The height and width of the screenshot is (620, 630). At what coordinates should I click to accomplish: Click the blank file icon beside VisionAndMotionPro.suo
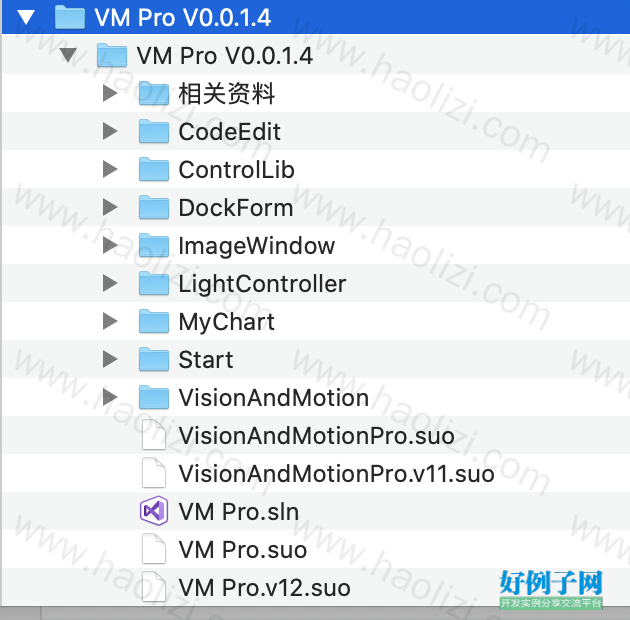(154, 435)
